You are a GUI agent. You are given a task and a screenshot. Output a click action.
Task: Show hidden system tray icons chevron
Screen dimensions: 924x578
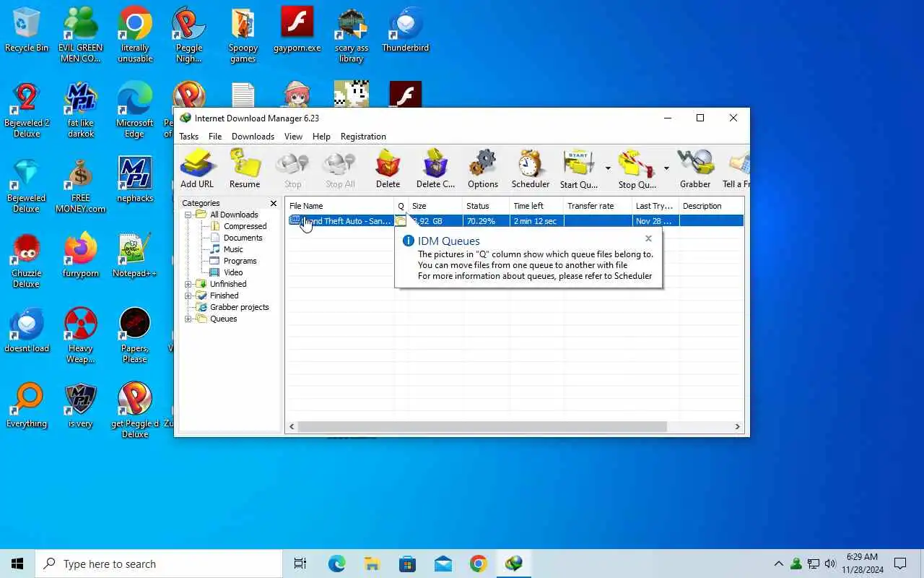(x=778, y=564)
